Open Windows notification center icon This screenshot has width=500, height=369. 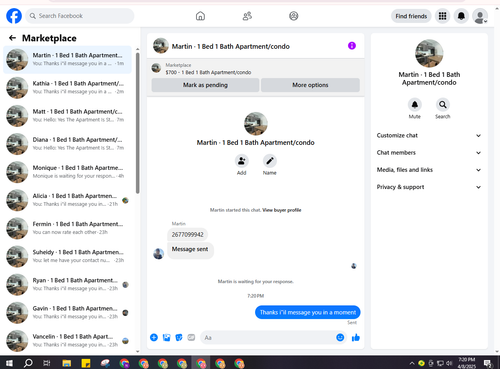coord(488,363)
